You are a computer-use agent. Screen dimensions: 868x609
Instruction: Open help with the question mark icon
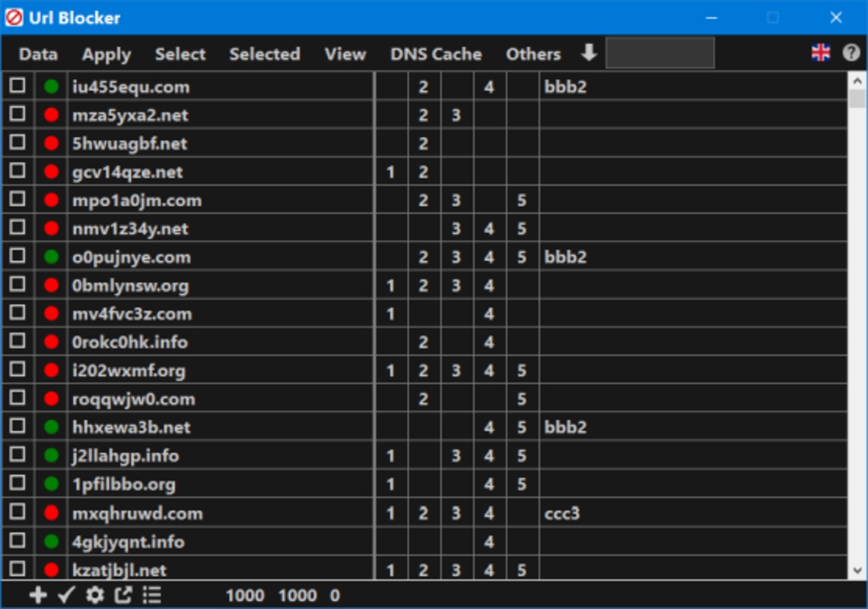(x=851, y=53)
